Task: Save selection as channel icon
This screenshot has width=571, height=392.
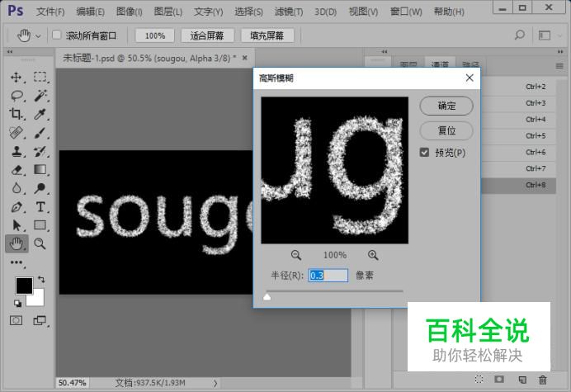Action: 499,380
